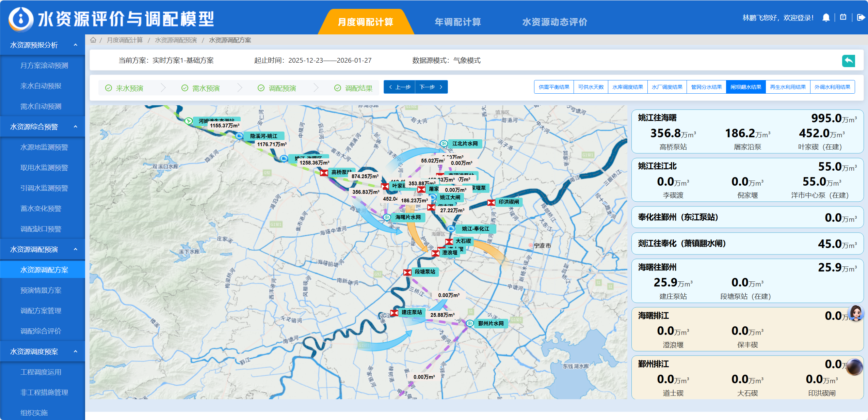Open the assistant avatar icon
Viewport: 868px width, 420px height.
point(855,313)
